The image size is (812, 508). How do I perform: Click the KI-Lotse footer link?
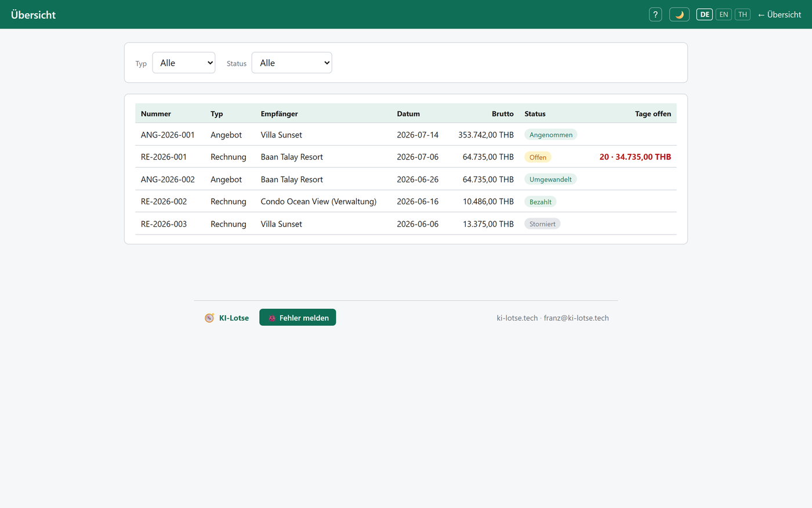pyautogui.click(x=234, y=318)
